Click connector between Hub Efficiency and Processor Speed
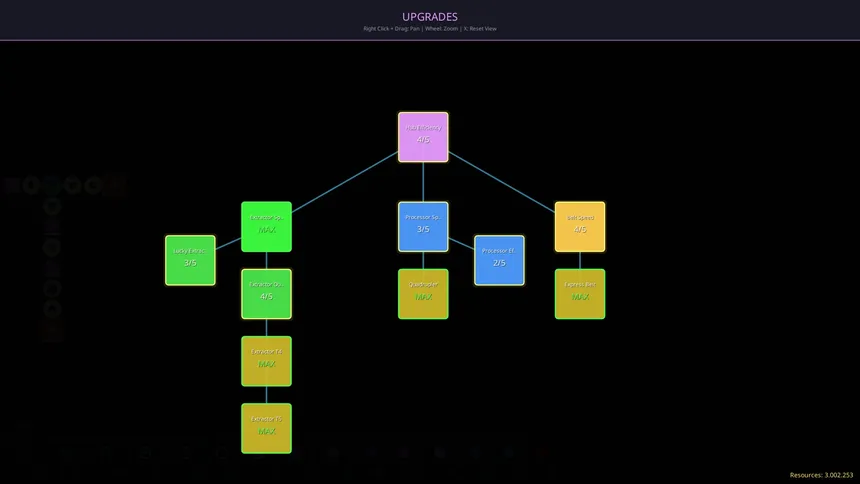The image size is (860, 484). (423, 181)
